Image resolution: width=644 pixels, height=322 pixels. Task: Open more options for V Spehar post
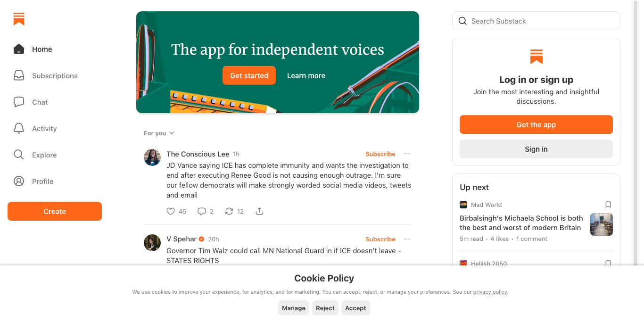407,239
